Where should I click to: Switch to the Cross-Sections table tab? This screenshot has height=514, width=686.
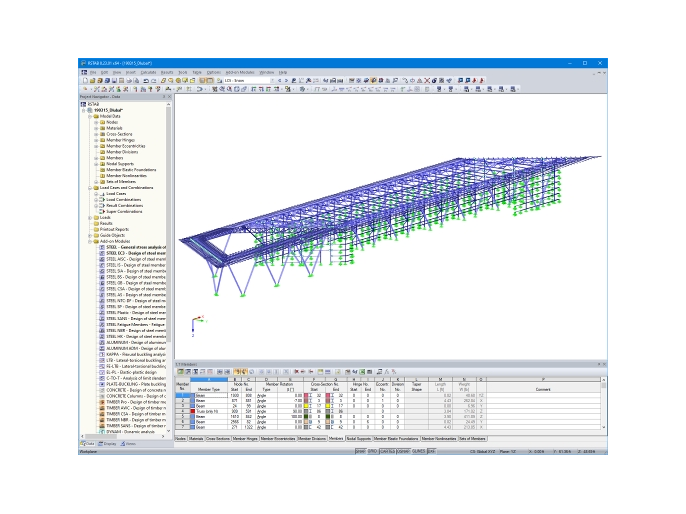coord(218,438)
